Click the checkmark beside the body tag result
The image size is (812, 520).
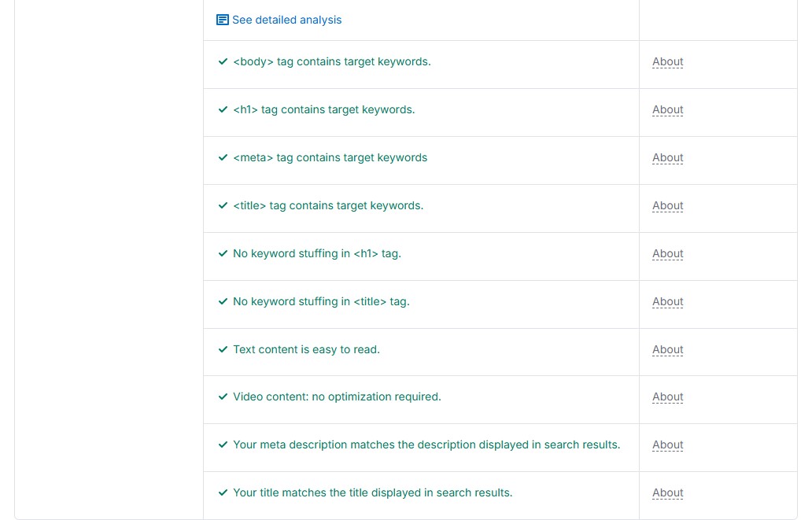pyautogui.click(x=223, y=61)
